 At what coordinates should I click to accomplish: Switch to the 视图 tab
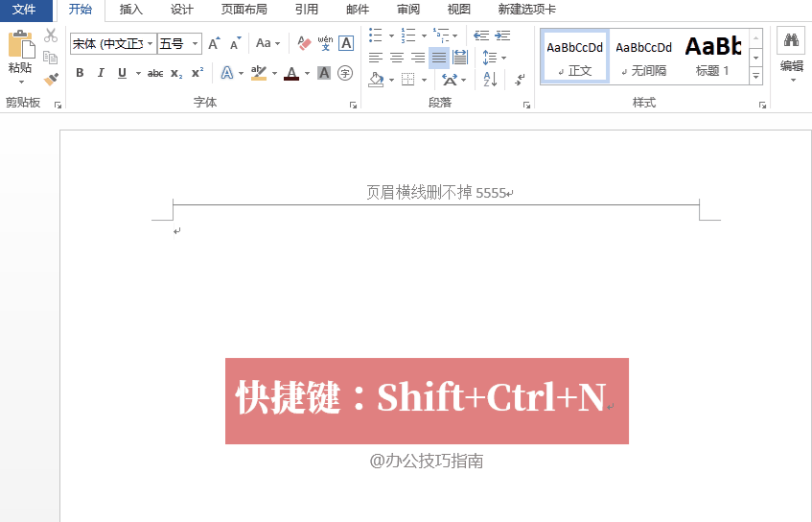(x=459, y=10)
